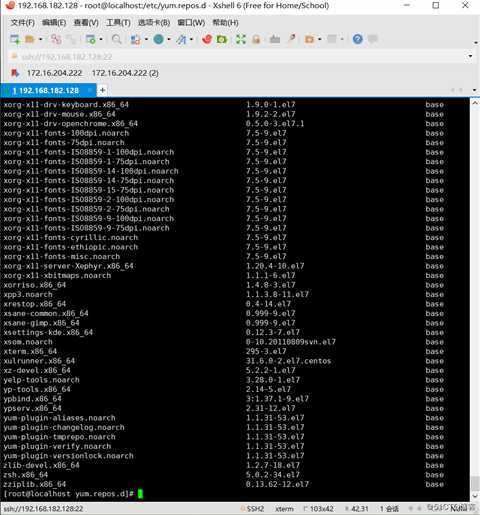Image resolution: width=480 pixels, height=515 pixels.
Task: Click the speech bubble feedback icon
Action: (x=373, y=39)
